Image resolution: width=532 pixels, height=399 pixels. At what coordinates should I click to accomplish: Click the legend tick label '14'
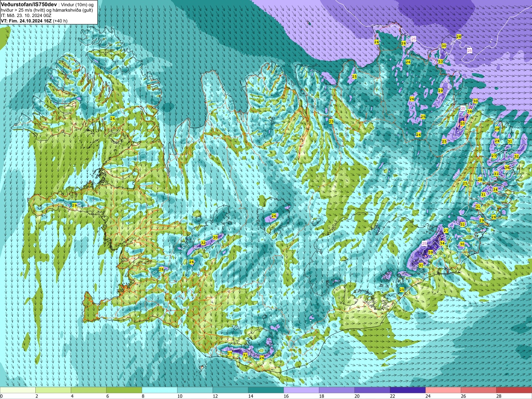[250, 396]
